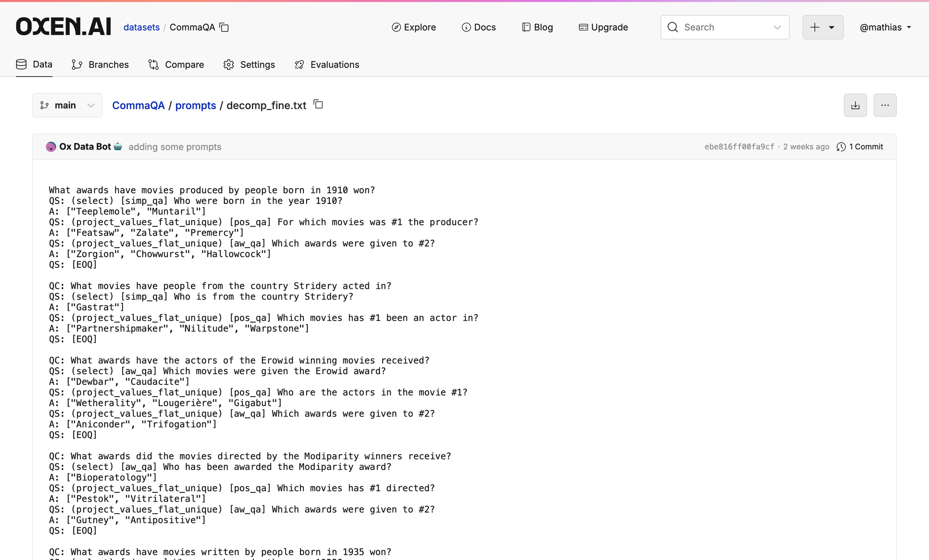Click the plus create new button
Screen dimensions: 929x560
815,27
